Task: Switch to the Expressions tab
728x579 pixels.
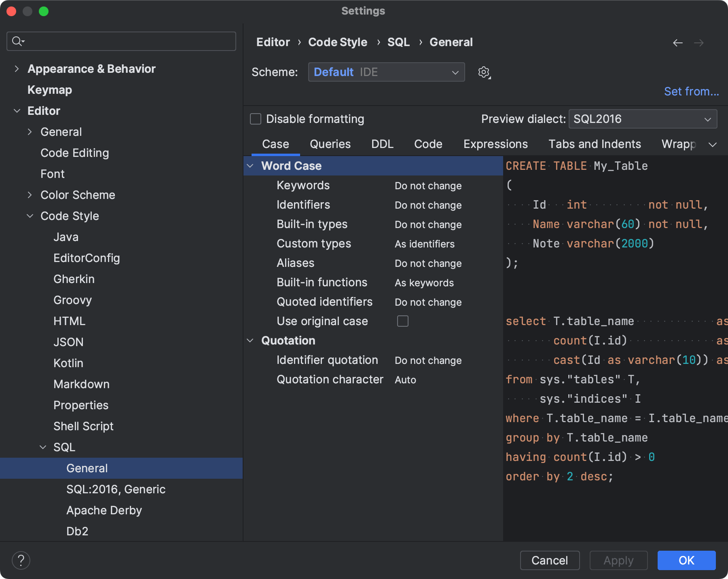Action: [495, 144]
